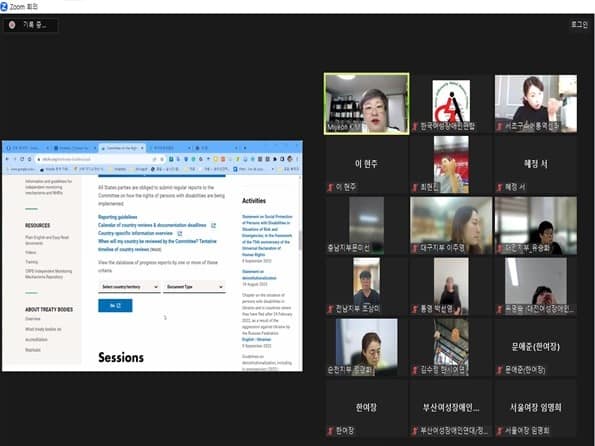Open the Country-specific information overview link
The width and height of the screenshot is (595, 446).
tap(135, 233)
